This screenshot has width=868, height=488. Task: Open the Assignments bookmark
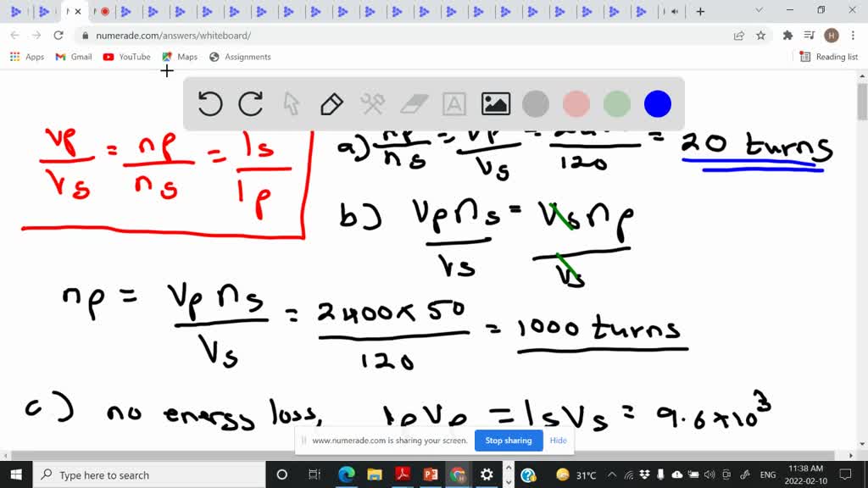[x=240, y=57]
